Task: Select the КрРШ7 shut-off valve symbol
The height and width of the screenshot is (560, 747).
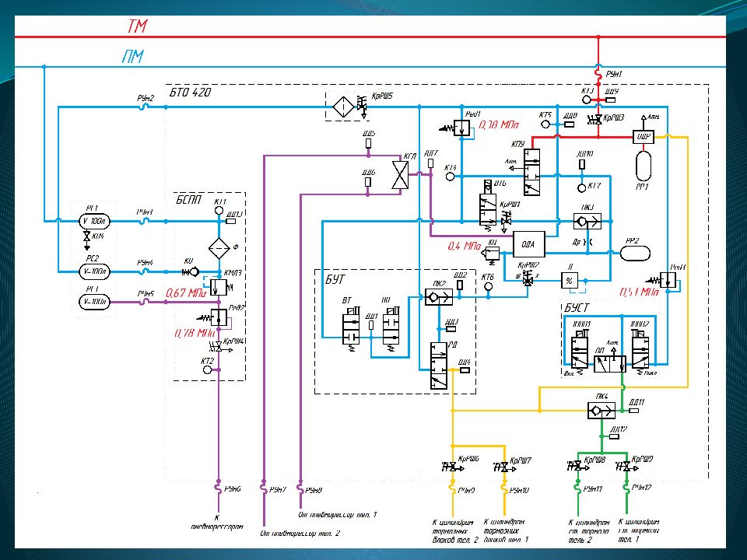Action: [504, 467]
